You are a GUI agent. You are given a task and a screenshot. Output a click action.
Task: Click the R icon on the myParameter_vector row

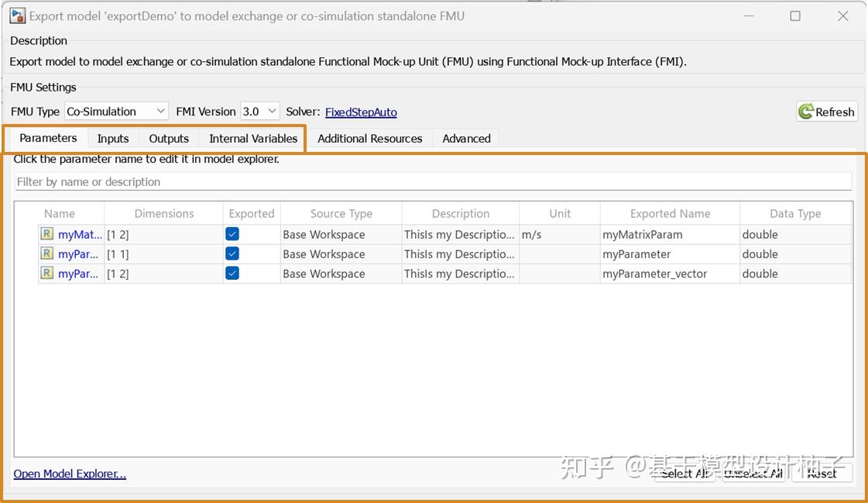point(49,273)
